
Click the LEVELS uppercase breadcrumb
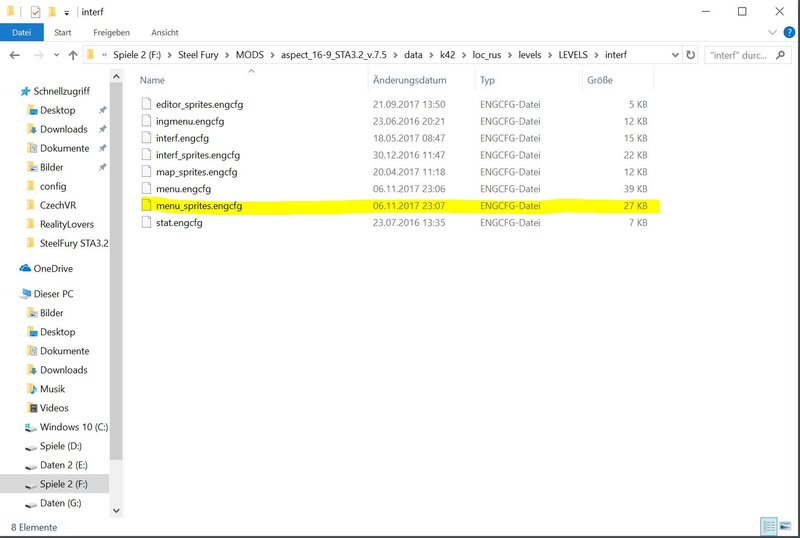pos(573,55)
